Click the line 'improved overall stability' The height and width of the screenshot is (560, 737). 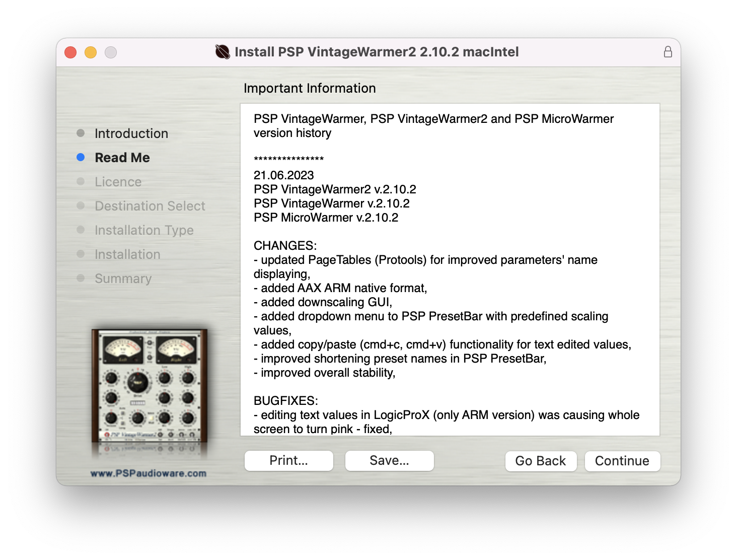(x=325, y=373)
